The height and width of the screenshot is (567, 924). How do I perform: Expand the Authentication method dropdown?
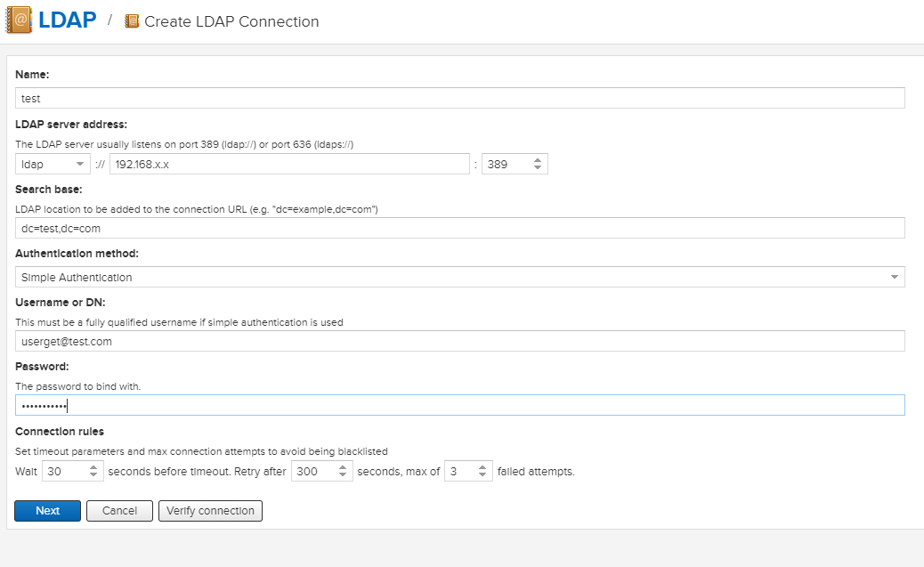click(x=459, y=277)
